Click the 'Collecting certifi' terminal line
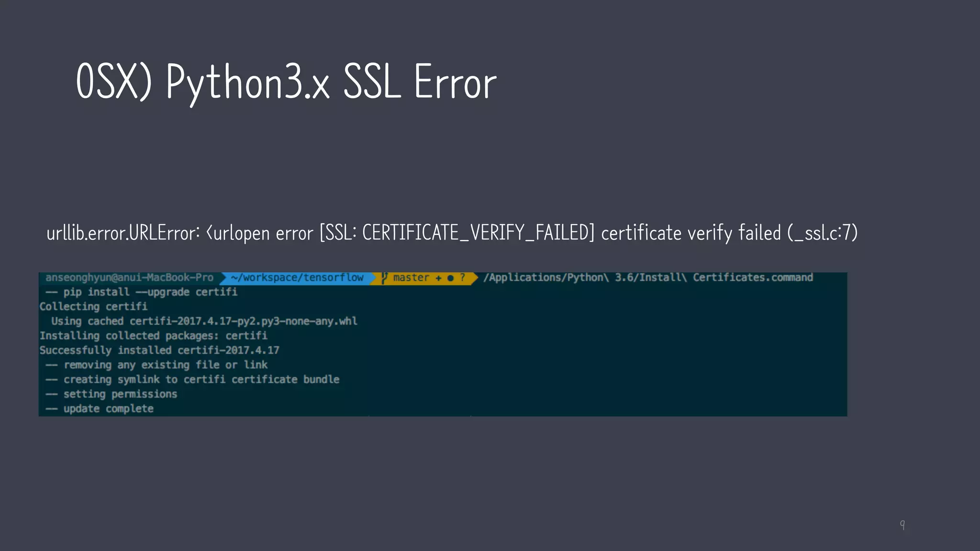This screenshot has width=980, height=551. [93, 307]
